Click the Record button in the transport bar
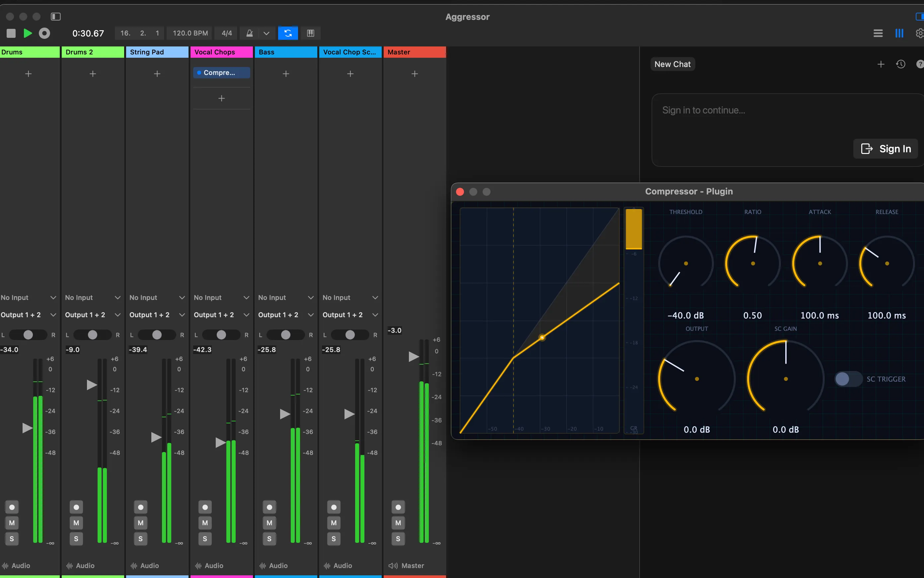Image resolution: width=924 pixels, height=578 pixels. [x=44, y=33]
